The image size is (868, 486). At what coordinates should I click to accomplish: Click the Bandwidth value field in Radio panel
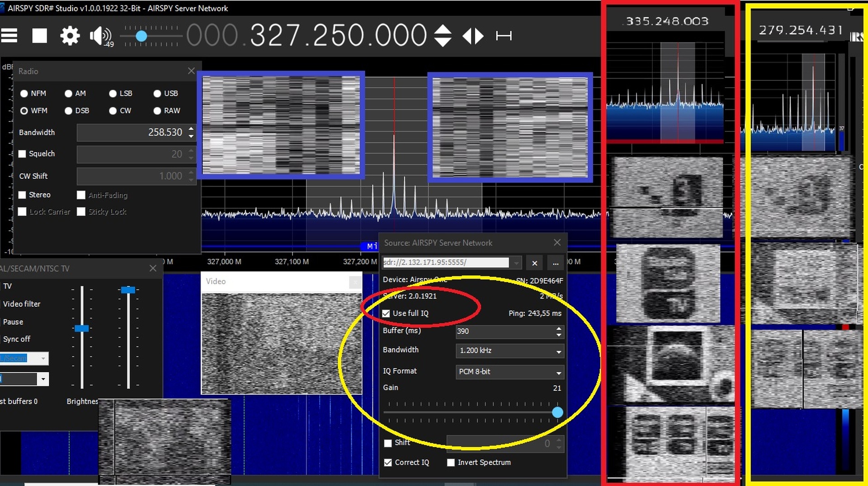(x=131, y=133)
